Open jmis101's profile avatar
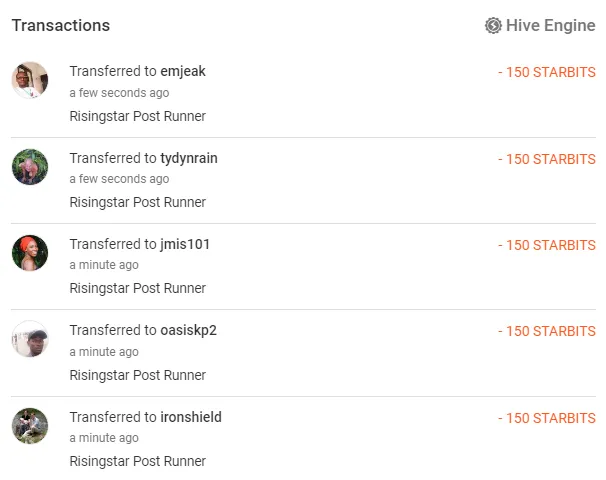 [x=30, y=252]
